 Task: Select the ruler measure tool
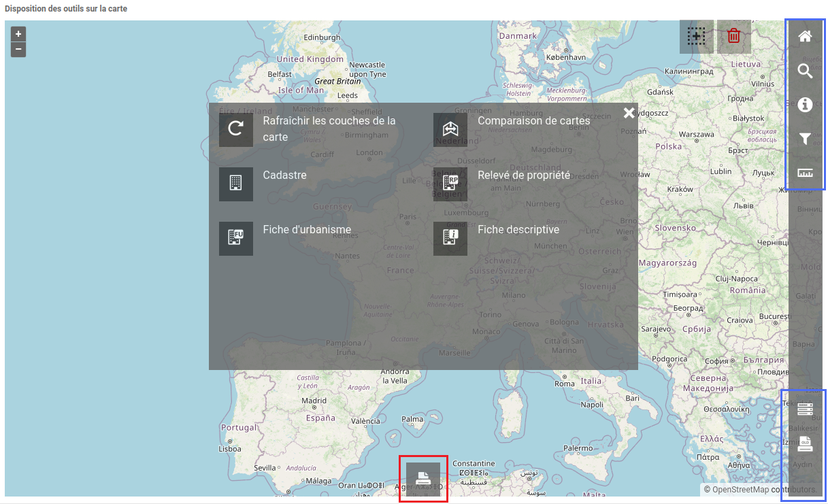point(806,173)
